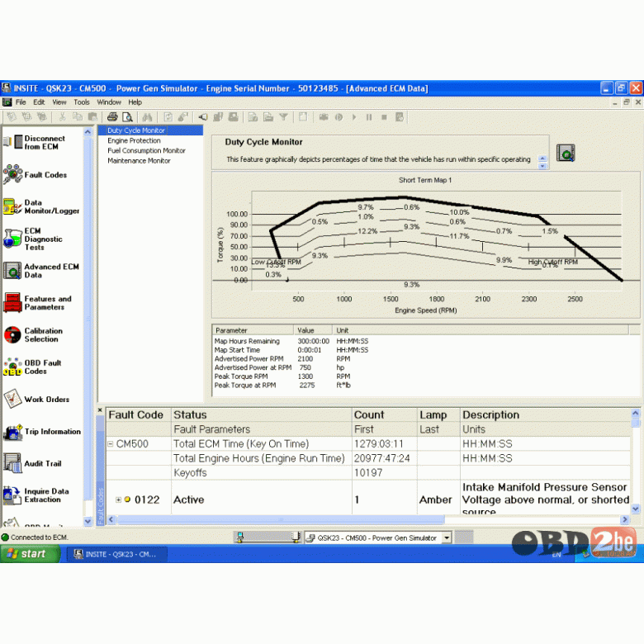Viewport: 644px width, 644px height.
Task: Click the Copy toolbar icon
Action: pyautogui.click(x=78, y=117)
